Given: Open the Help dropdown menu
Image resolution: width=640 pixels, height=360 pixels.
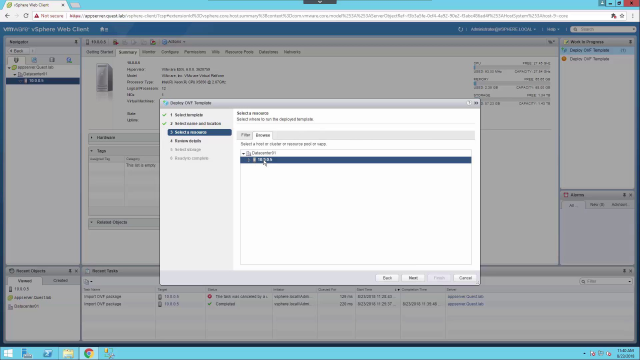Looking at the screenshot, I should 553,29.
